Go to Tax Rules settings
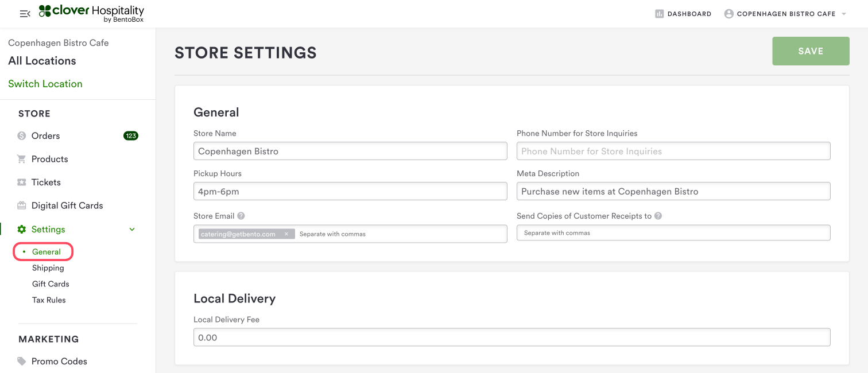The height and width of the screenshot is (373, 868). (x=49, y=300)
